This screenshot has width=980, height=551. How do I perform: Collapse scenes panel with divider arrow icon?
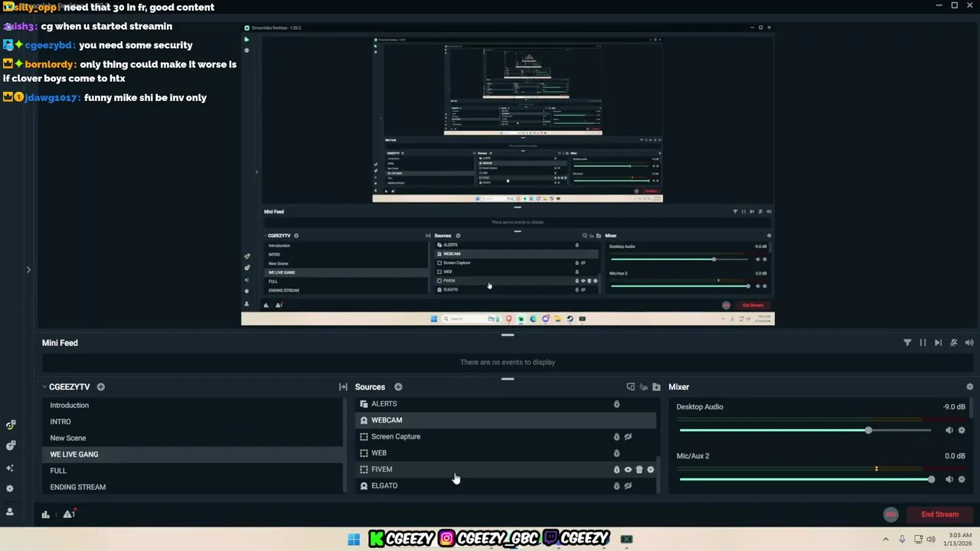coord(343,387)
